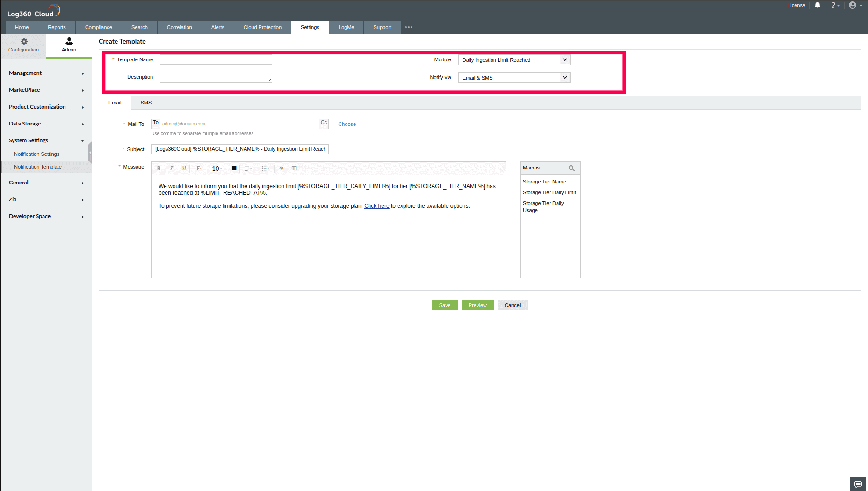Screen dimensions: 868x491
Task: Open the Compliance menu in top navigation
Action: pos(98,27)
